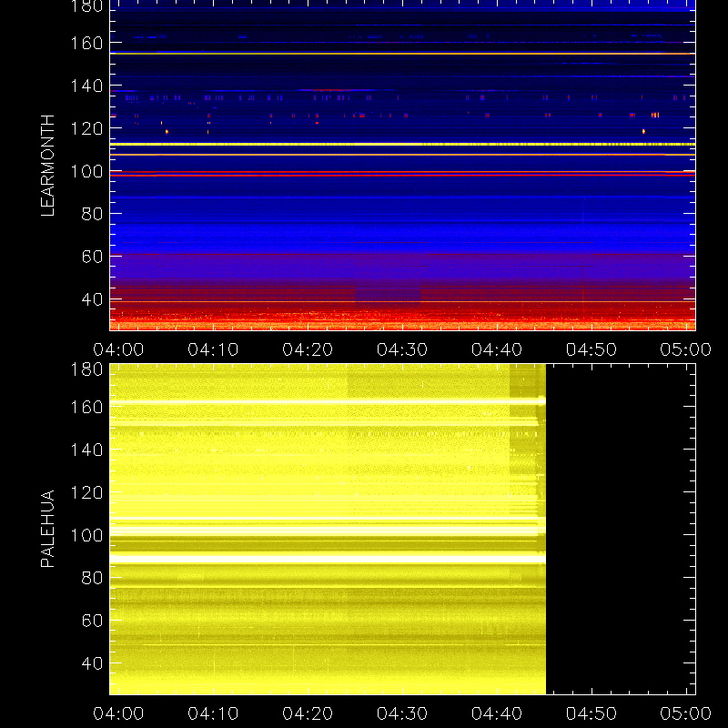
Task: Pick the 120 tick label on Palehua plot
Action: (86, 492)
